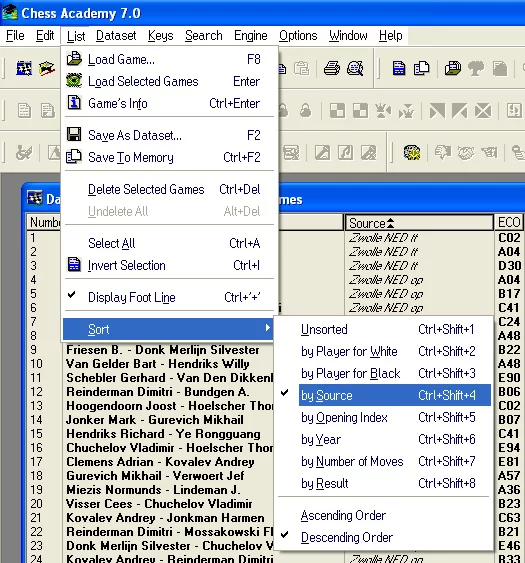Click the grey padlock icon in second toolbar
Screen dimensions: 525x563
[306, 111]
